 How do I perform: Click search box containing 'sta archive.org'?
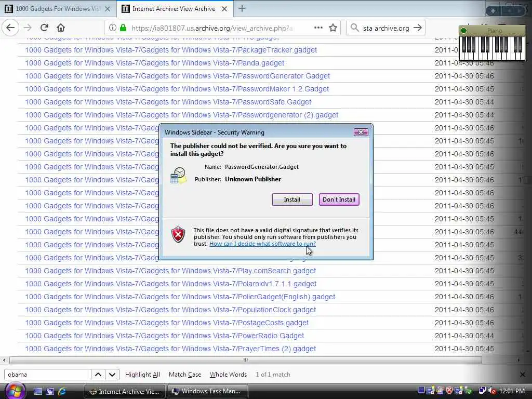click(x=386, y=28)
